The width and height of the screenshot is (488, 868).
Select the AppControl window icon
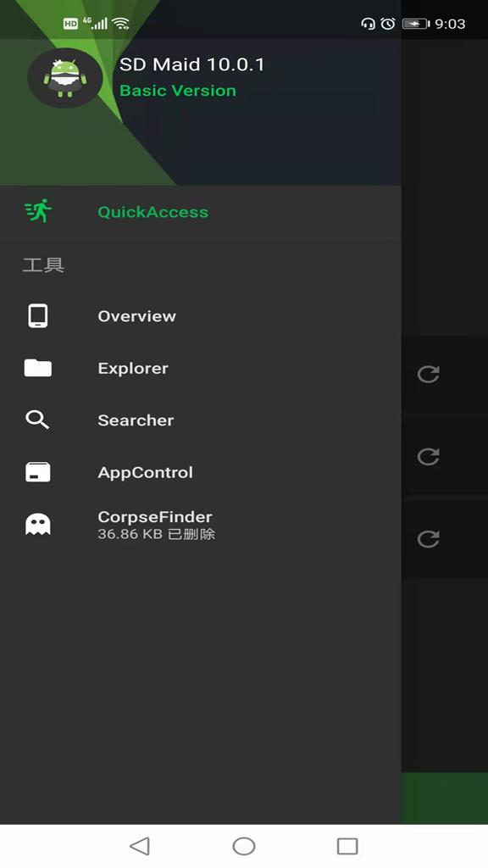(x=37, y=472)
